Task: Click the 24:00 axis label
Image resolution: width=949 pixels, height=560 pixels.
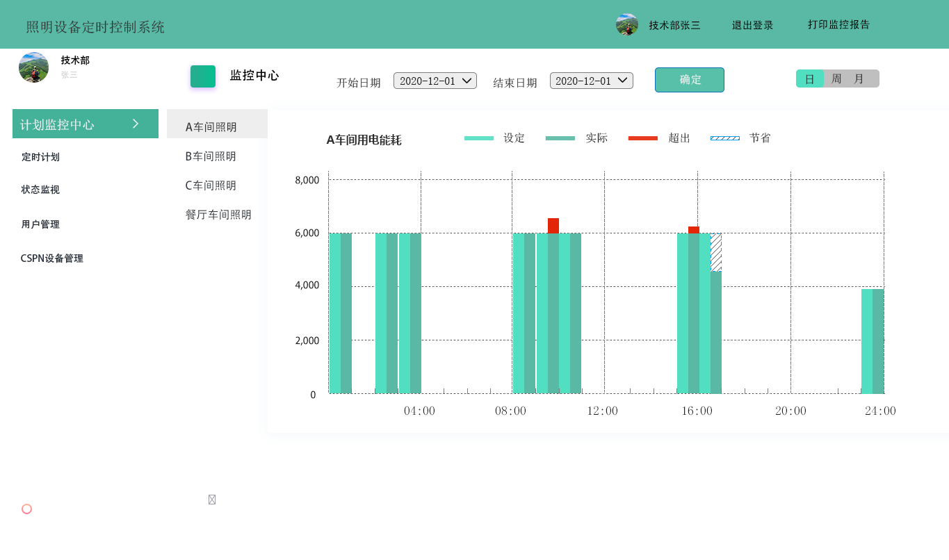Action: pyautogui.click(x=880, y=411)
